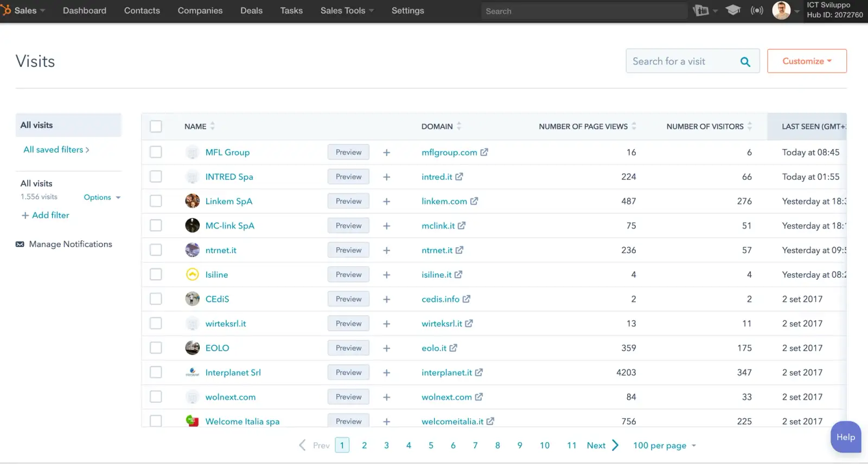Open isiline.it external link icon
868x464 pixels.
pyautogui.click(x=458, y=275)
